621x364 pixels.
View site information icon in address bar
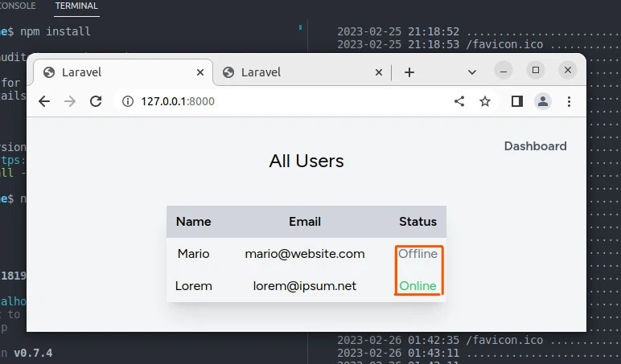click(x=126, y=101)
